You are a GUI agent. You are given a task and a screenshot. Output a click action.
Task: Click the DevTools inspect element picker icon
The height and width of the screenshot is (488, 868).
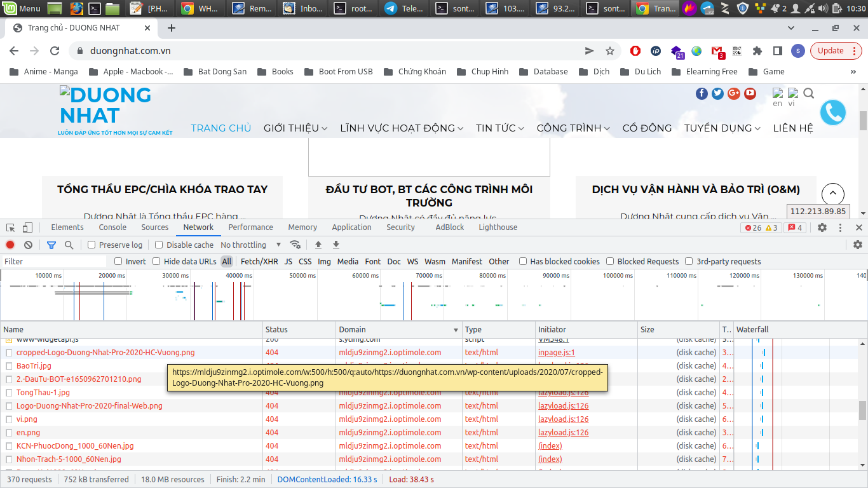pos(10,227)
